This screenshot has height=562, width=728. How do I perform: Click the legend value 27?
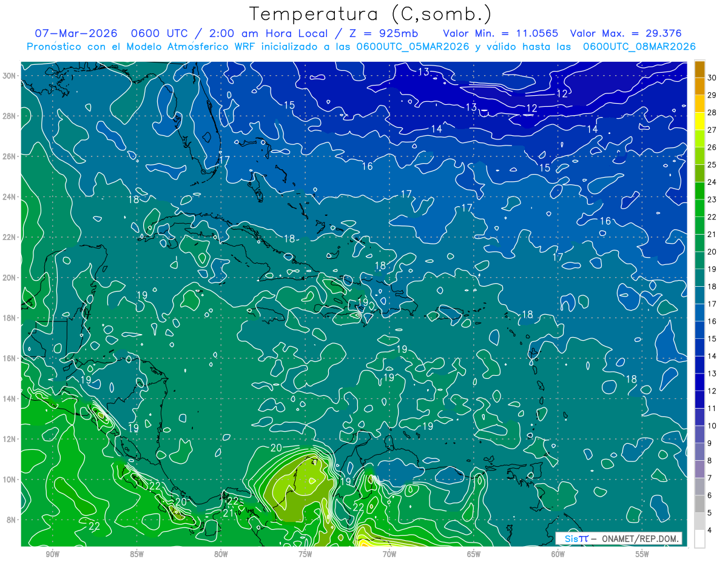[x=712, y=130]
